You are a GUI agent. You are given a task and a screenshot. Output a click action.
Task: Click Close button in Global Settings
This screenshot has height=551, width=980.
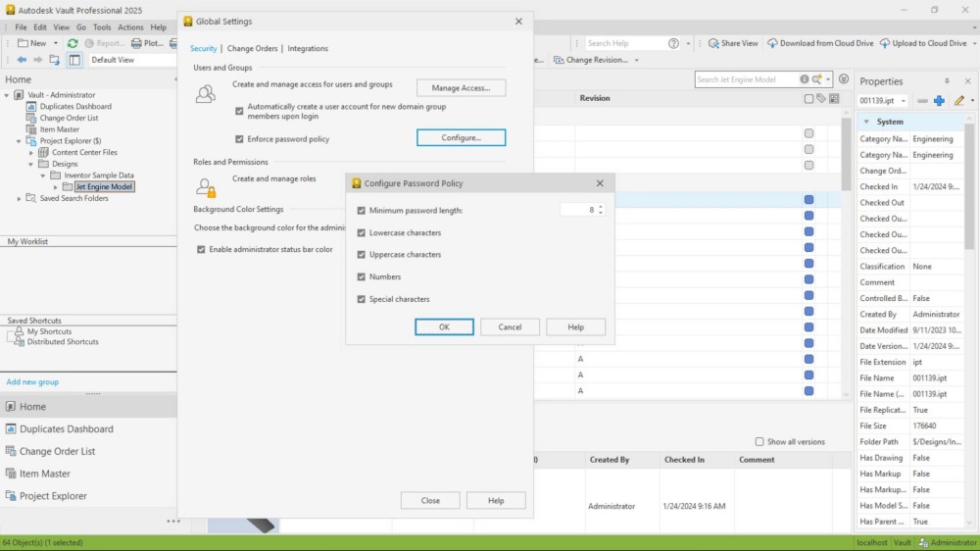pos(430,500)
